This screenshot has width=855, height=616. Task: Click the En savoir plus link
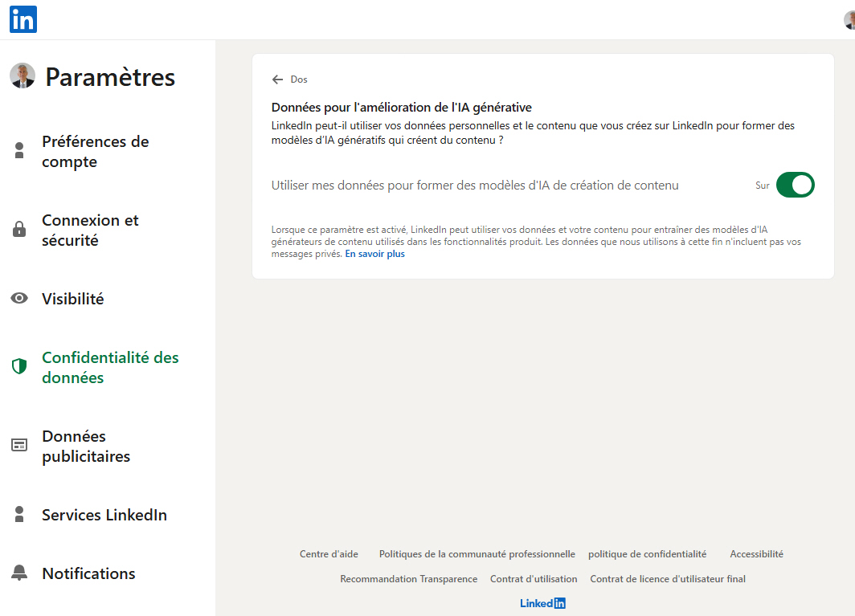click(374, 253)
